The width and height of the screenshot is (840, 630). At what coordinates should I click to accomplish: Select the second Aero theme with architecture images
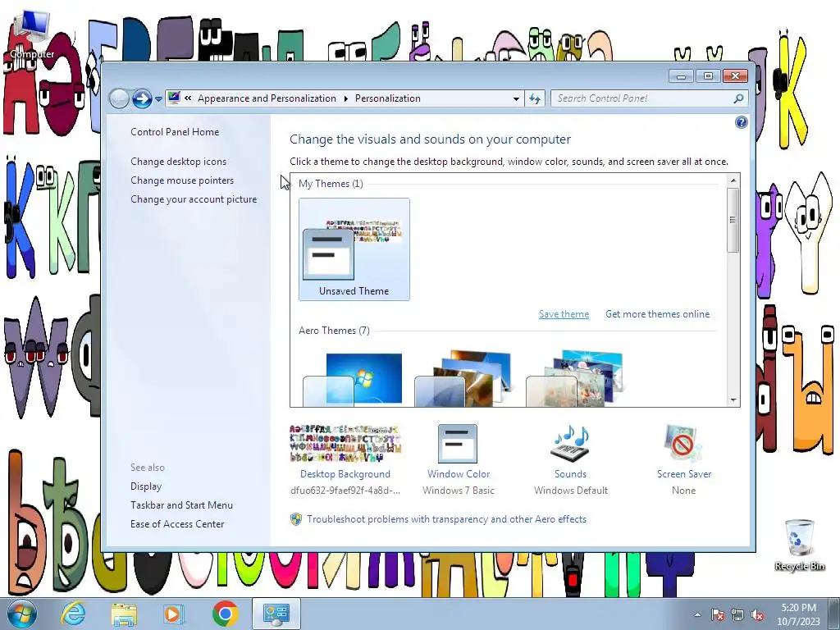pos(463,379)
